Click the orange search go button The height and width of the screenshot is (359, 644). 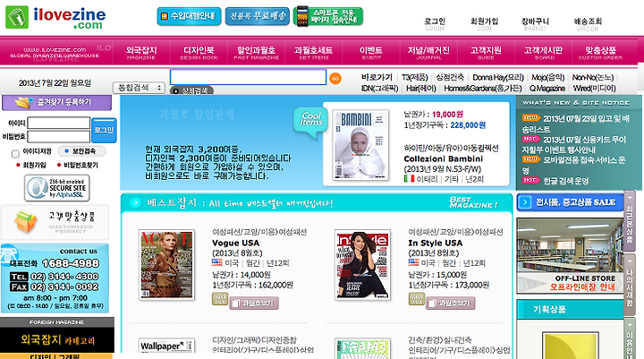[x=335, y=78]
